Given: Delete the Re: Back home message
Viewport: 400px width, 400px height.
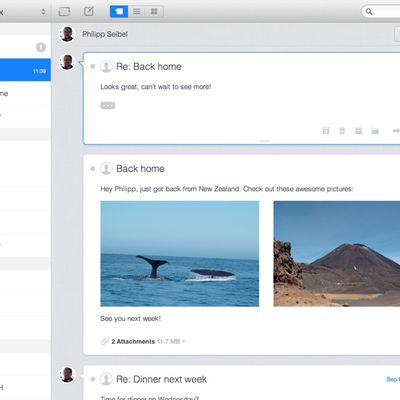Looking at the screenshot, I should pyautogui.click(x=342, y=131).
